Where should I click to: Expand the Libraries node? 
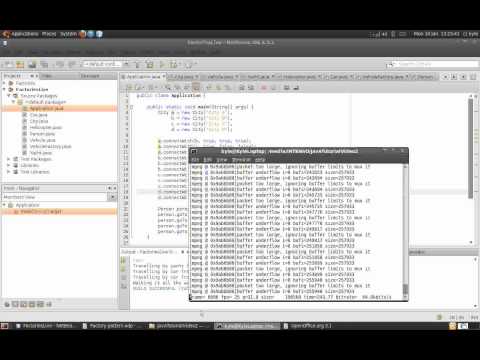click(9, 165)
